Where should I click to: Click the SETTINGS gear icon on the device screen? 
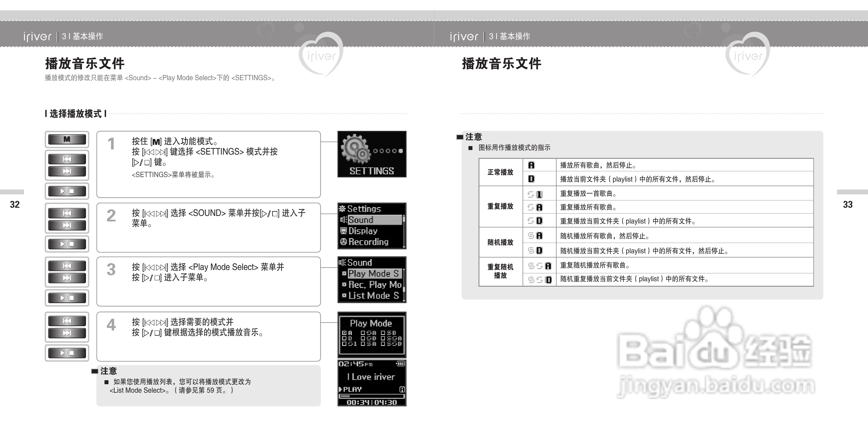pyautogui.click(x=355, y=149)
